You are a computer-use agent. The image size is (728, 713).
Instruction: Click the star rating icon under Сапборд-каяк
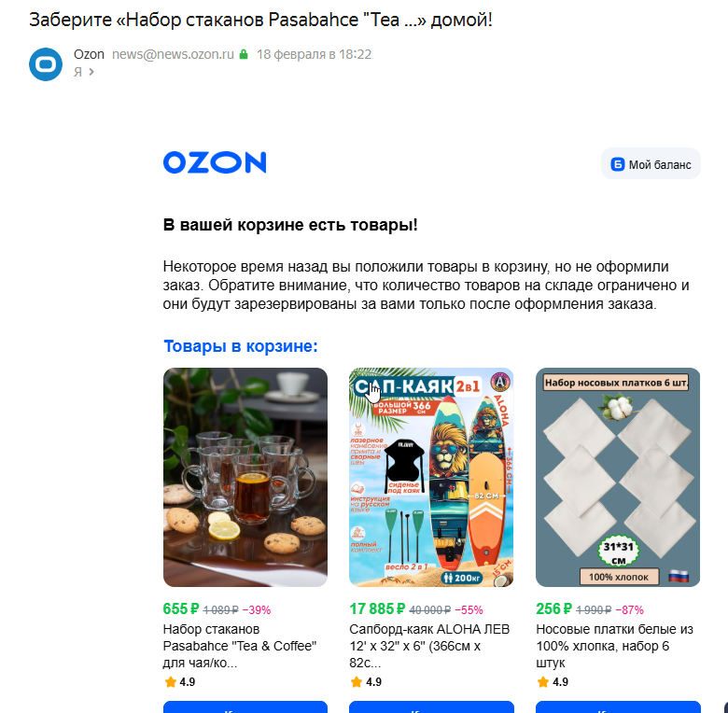[x=357, y=682]
